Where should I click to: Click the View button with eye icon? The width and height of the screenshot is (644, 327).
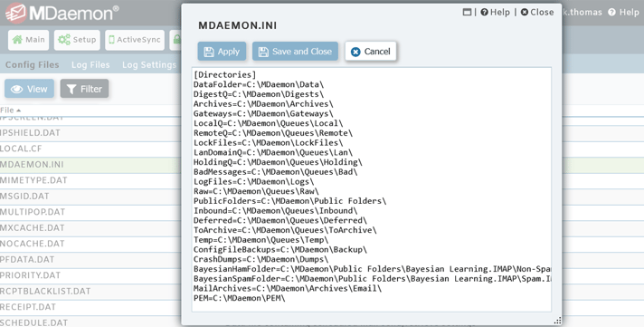tap(29, 89)
